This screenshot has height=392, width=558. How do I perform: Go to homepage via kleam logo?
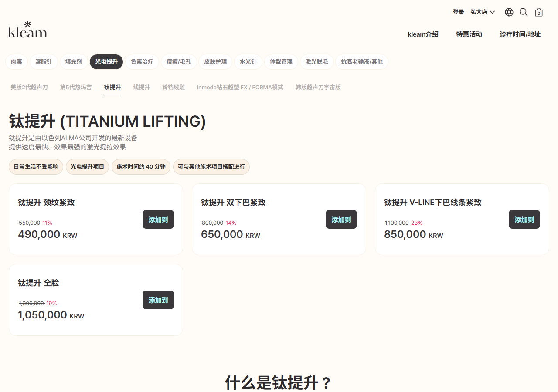[x=27, y=30]
